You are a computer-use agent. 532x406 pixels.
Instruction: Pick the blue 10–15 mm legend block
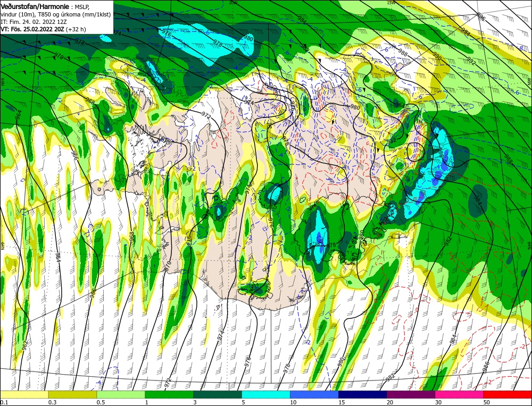314,394
